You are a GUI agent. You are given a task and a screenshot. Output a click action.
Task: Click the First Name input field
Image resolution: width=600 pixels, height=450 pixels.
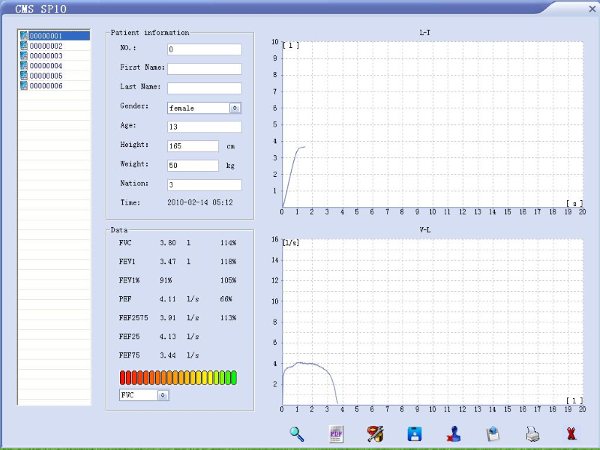click(x=204, y=68)
